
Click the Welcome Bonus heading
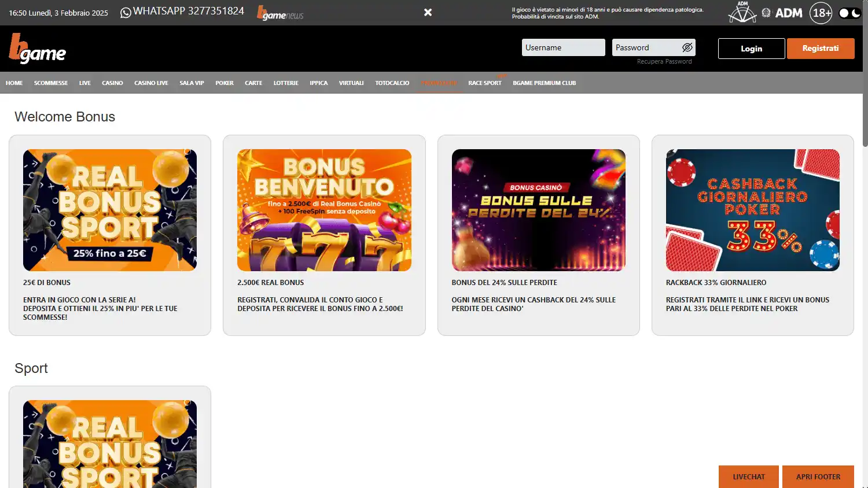(65, 117)
